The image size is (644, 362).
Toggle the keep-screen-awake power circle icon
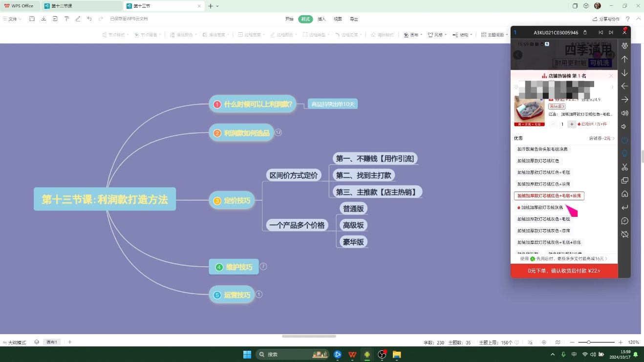[x=624, y=139]
